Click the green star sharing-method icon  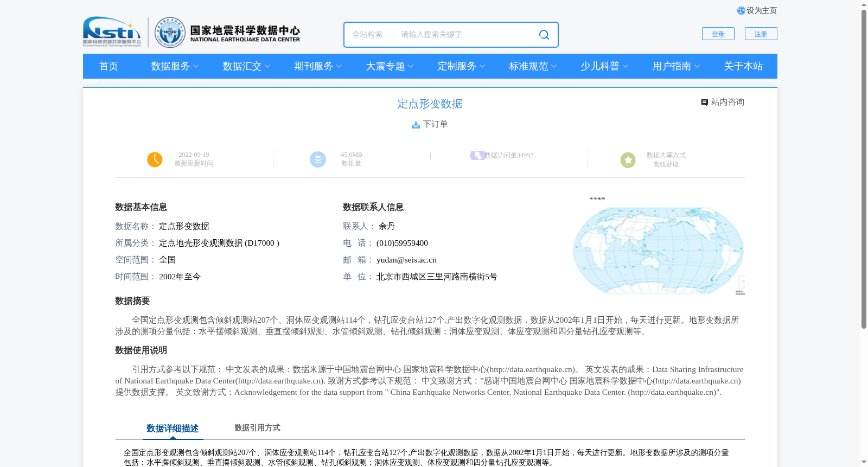628,160
